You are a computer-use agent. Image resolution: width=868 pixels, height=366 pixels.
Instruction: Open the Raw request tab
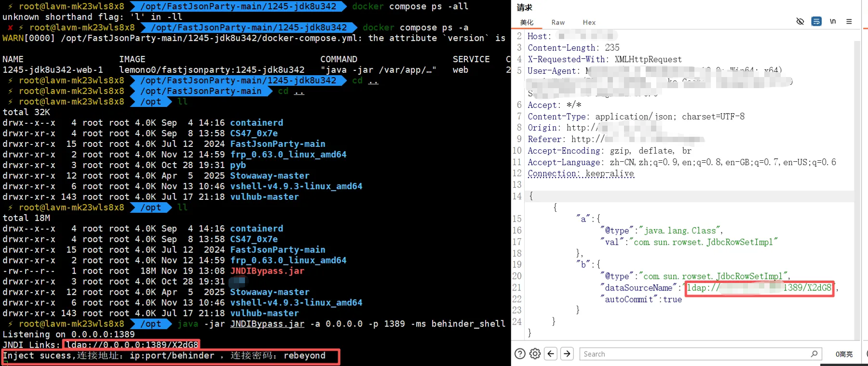coord(558,22)
